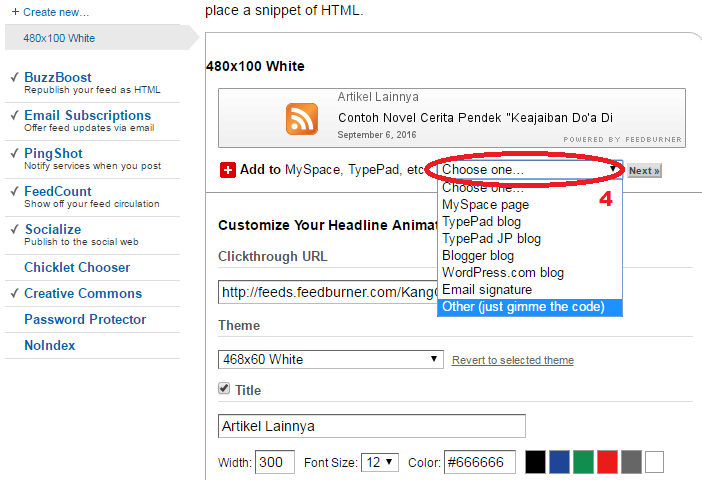This screenshot has width=702, height=480.
Task: Open BuzzBoost service
Action: [57, 77]
